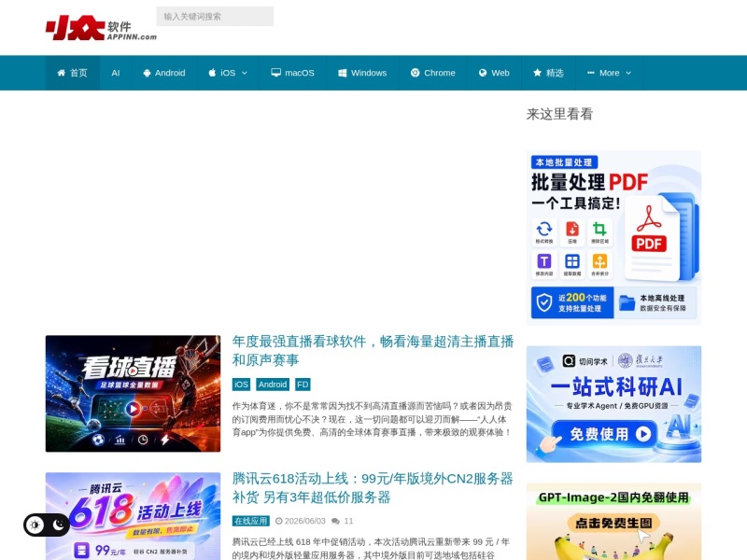The width and height of the screenshot is (747, 560).
Task: Click the 精选 star icon
Action: [x=538, y=73]
